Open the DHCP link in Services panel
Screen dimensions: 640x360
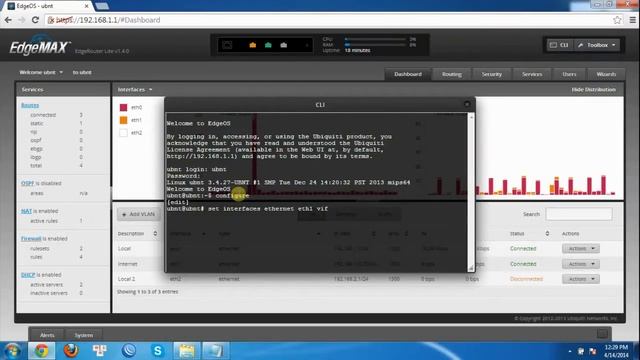pos(28,275)
